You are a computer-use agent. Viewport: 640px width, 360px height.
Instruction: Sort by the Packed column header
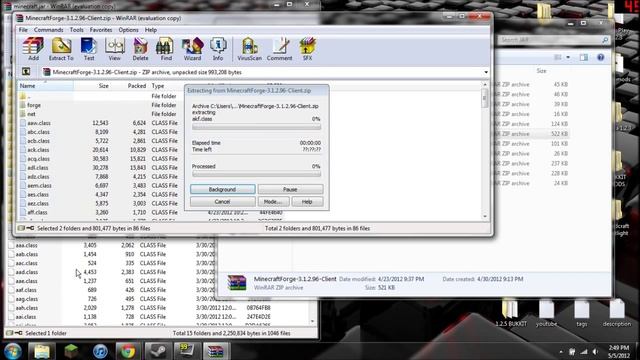point(129,86)
